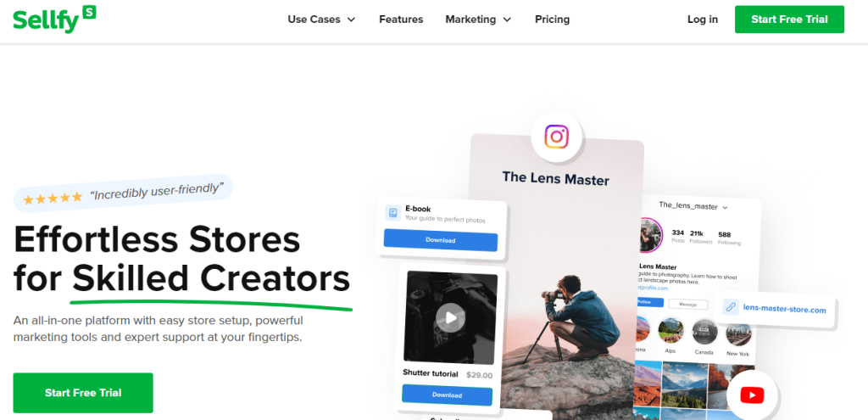The height and width of the screenshot is (420, 868).
Task: Click Start Free Trial below the headline
Action: (x=83, y=393)
